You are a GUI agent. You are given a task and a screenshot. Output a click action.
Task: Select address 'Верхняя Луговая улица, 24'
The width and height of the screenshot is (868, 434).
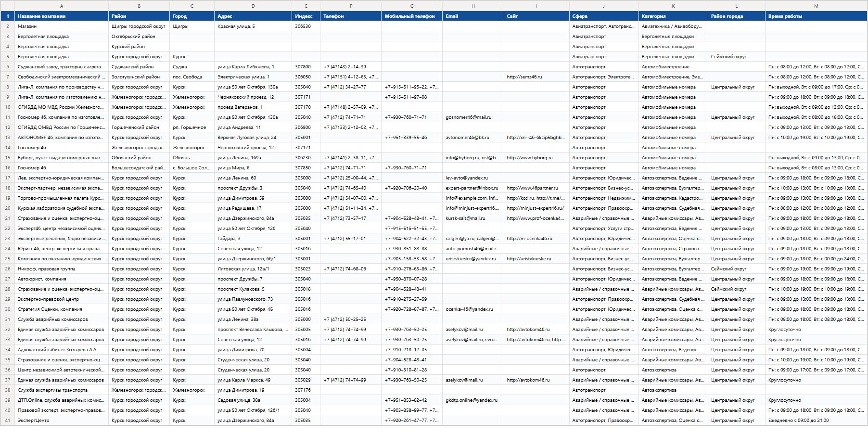(253, 138)
